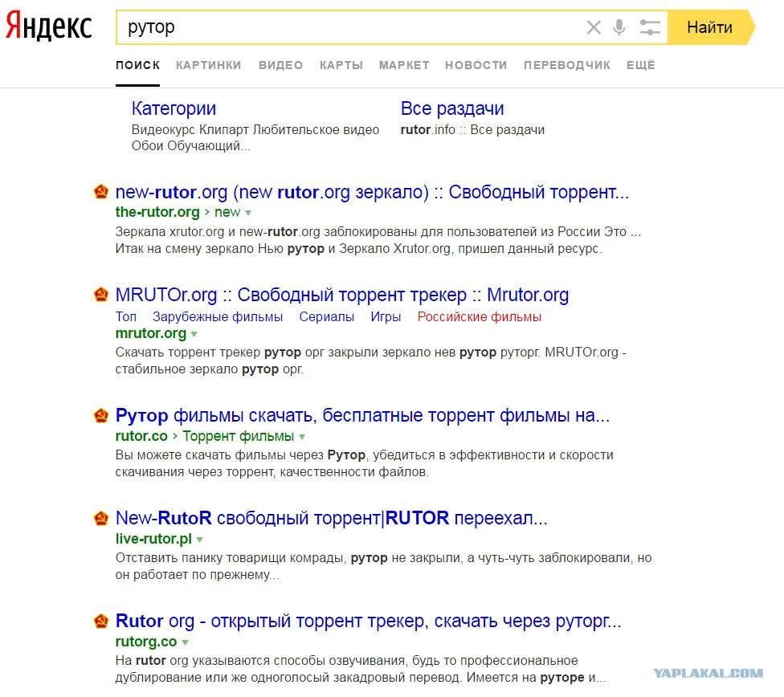Click the live-rutor.pl green URL
The width and height of the screenshot is (784, 697).
point(153,539)
